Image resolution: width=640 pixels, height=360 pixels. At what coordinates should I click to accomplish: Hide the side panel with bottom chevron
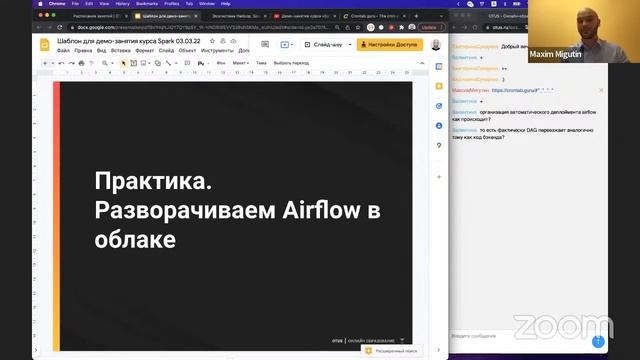[439, 350]
